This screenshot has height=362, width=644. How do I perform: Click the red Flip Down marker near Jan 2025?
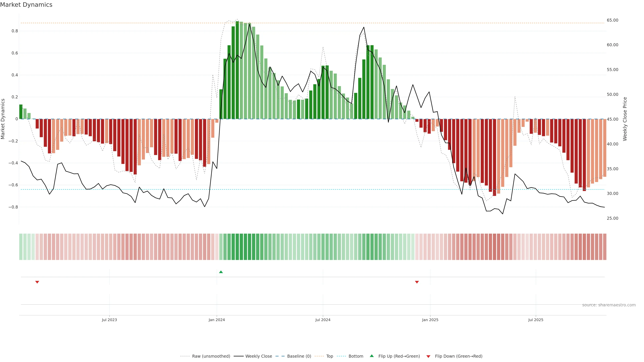click(417, 282)
